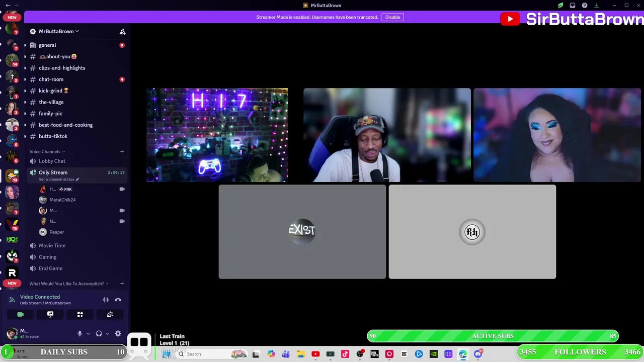The image size is (644, 362).
Task: Open the family-pic channel
Action: coord(50,114)
